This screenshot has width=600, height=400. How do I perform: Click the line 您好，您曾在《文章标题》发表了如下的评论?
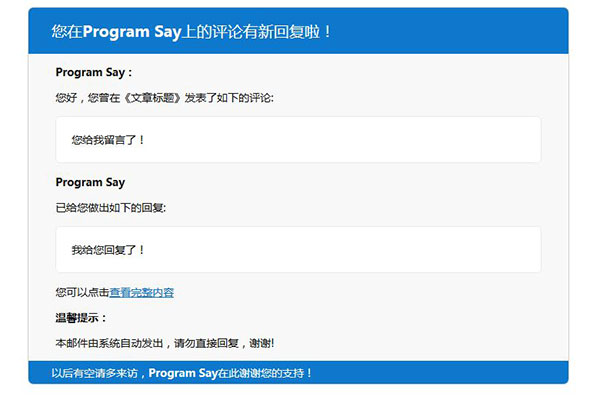pos(165,98)
